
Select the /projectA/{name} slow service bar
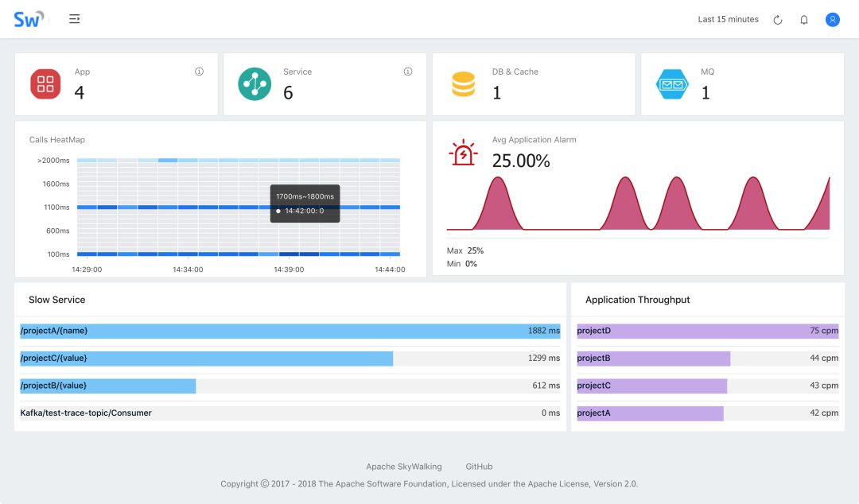click(x=290, y=331)
